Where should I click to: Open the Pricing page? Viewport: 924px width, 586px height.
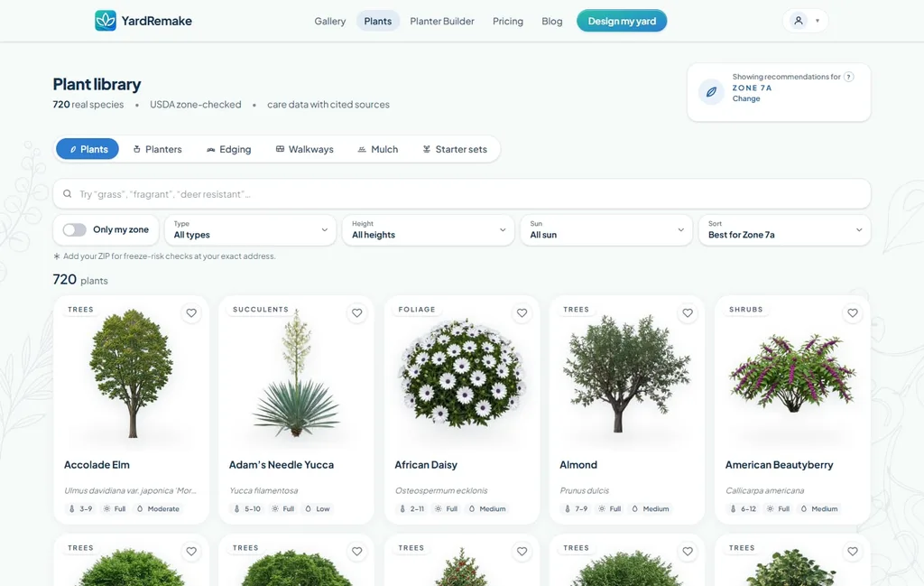(508, 22)
